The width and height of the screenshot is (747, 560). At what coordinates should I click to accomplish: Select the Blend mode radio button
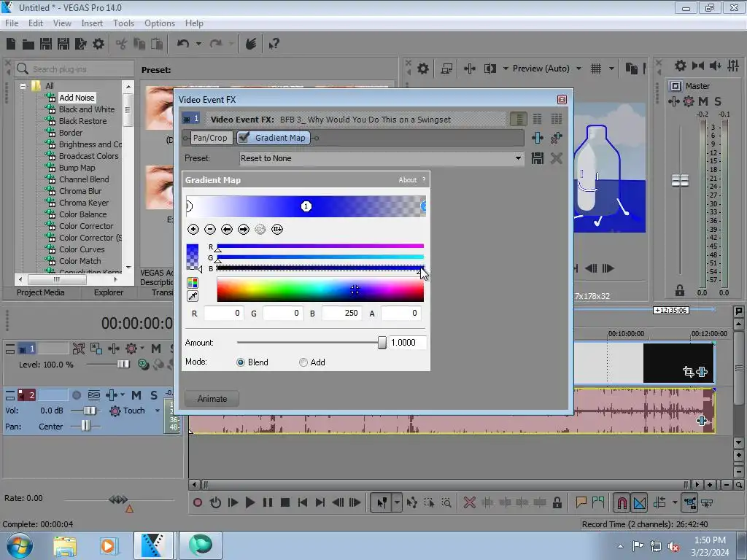[x=241, y=362]
